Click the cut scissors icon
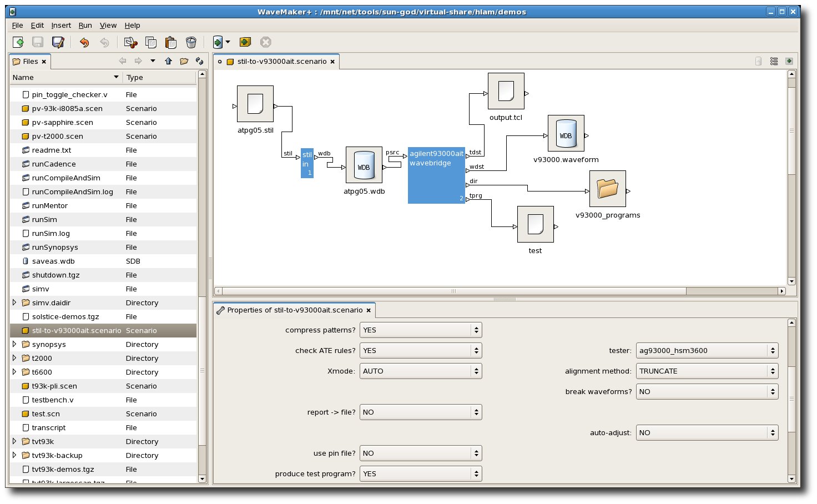The height and width of the screenshot is (504, 817). 130,42
